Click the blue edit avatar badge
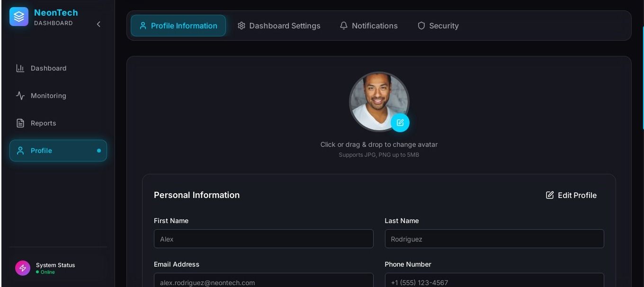 click(400, 123)
